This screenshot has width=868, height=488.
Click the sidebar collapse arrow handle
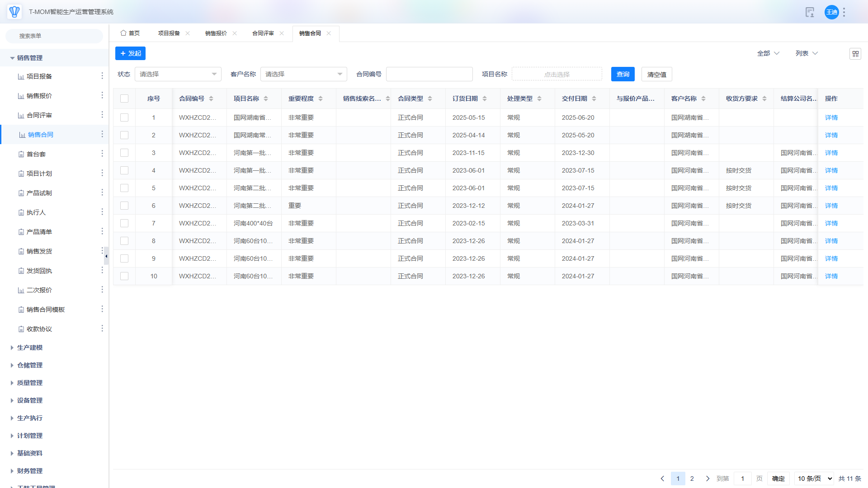[x=106, y=256]
